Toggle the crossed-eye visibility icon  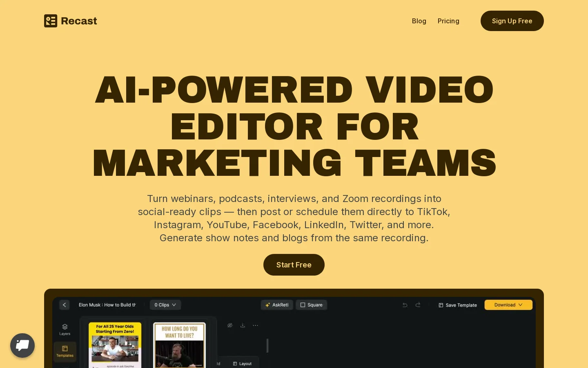pos(230,325)
